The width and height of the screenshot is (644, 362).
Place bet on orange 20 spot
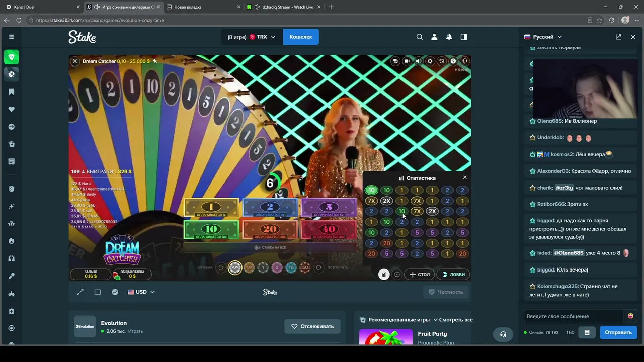click(x=270, y=230)
